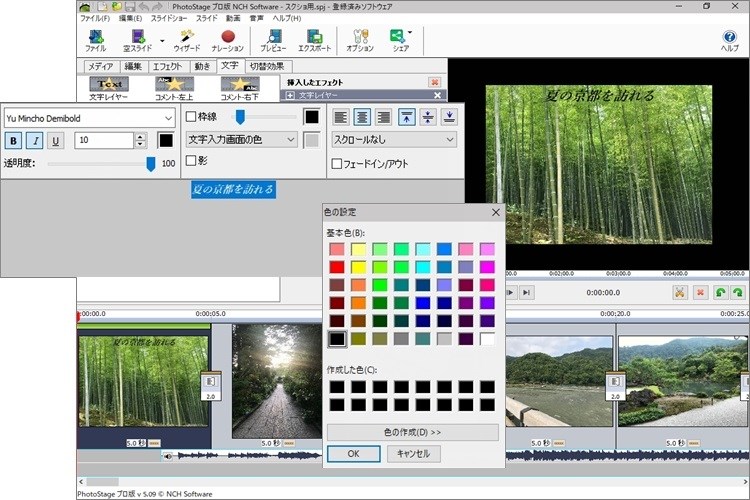The height and width of the screenshot is (500, 750).
Task: Switch to the メディア tab
Action: [x=101, y=67]
